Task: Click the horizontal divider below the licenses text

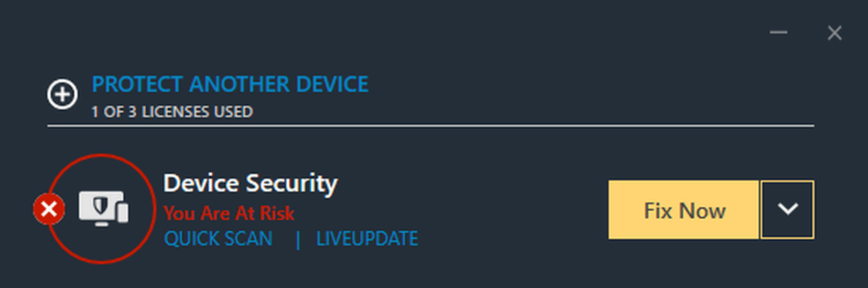Action: [430, 126]
